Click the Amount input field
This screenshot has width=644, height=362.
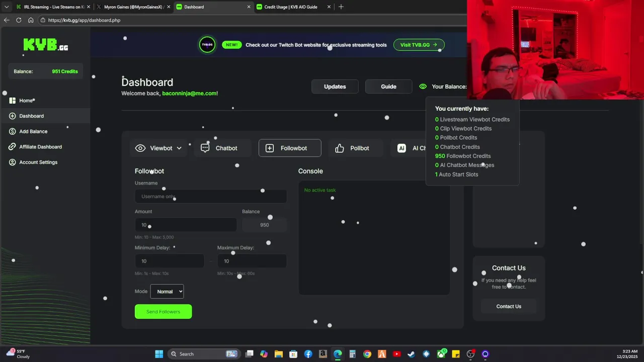(186, 225)
